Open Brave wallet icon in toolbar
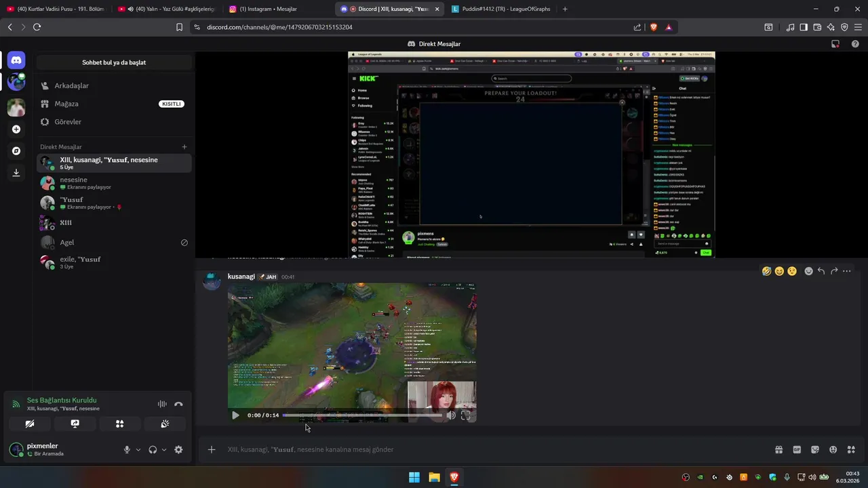This screenshot has width=868, height=488. point(817,27)
